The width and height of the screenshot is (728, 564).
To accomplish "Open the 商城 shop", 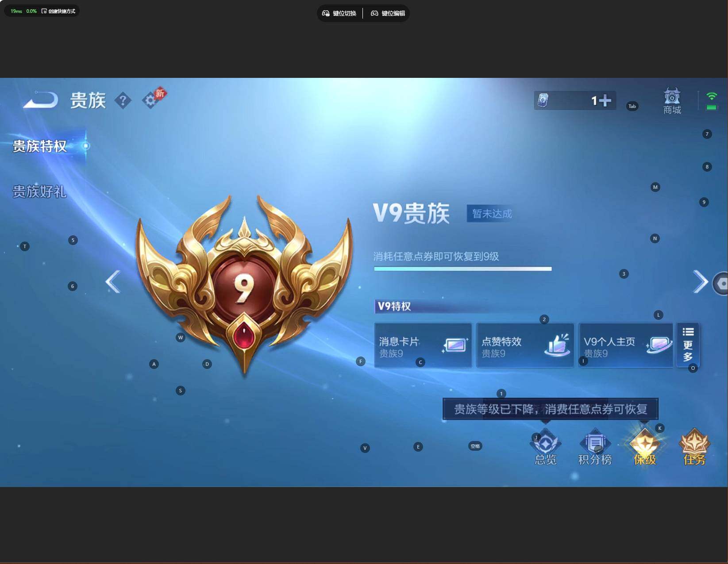I will point(672,101).
